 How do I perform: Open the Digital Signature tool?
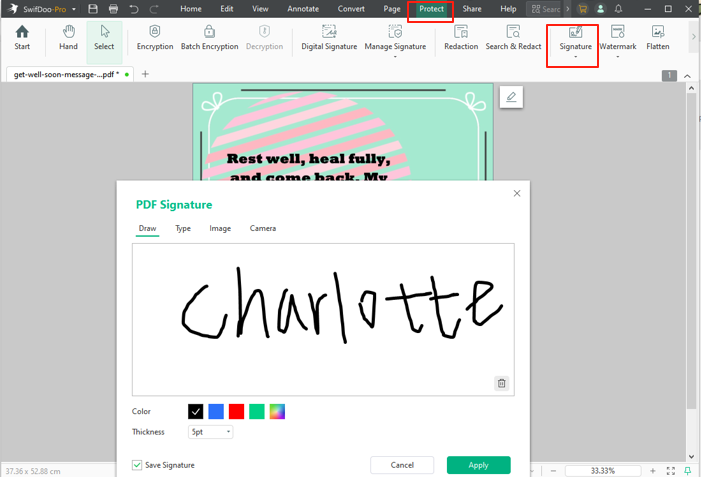(x=329, y=38)
